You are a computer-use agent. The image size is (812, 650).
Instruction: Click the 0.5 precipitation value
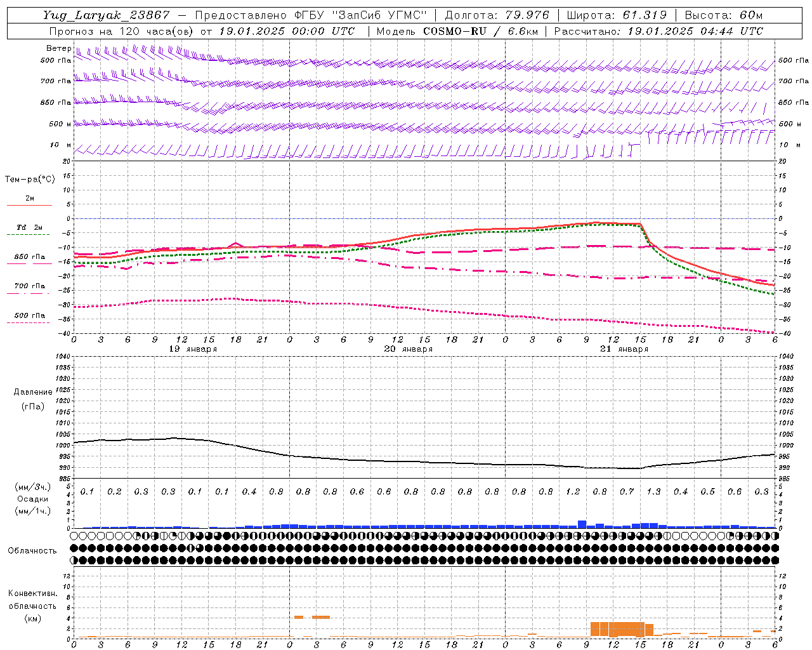point(707,492)
